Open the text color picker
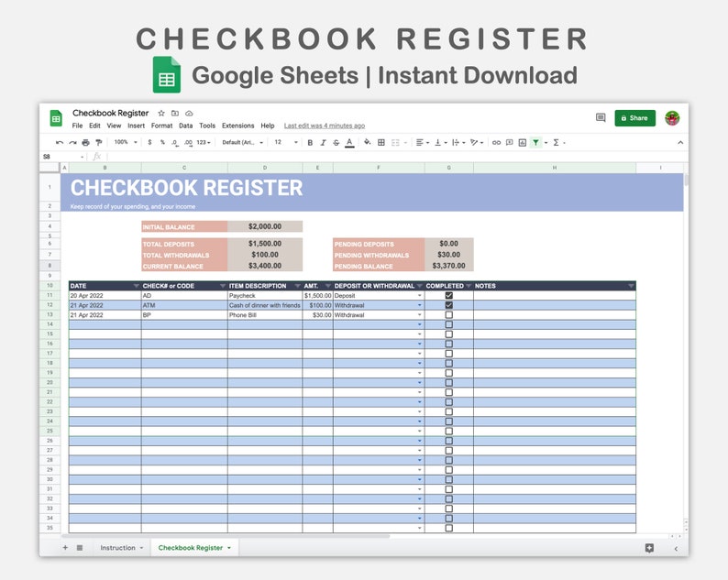Image resolution: width=728 pixels, height=580 pixels. click(349, 142)
